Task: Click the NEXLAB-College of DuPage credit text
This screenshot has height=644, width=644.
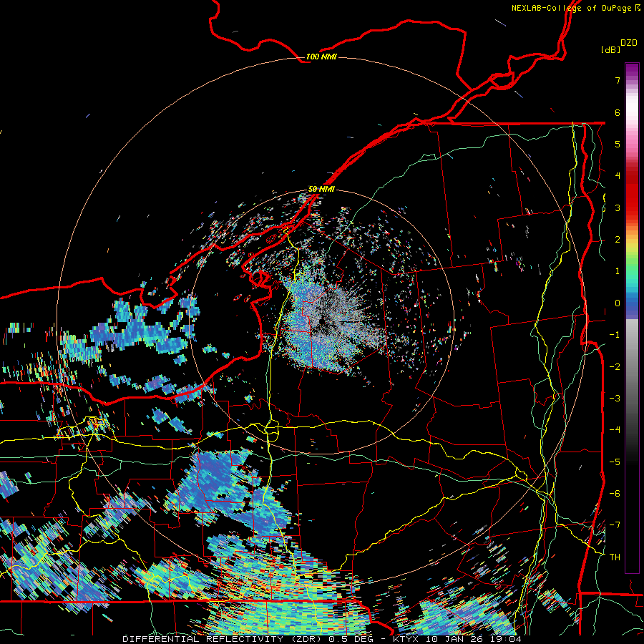Action: (571, 8)
